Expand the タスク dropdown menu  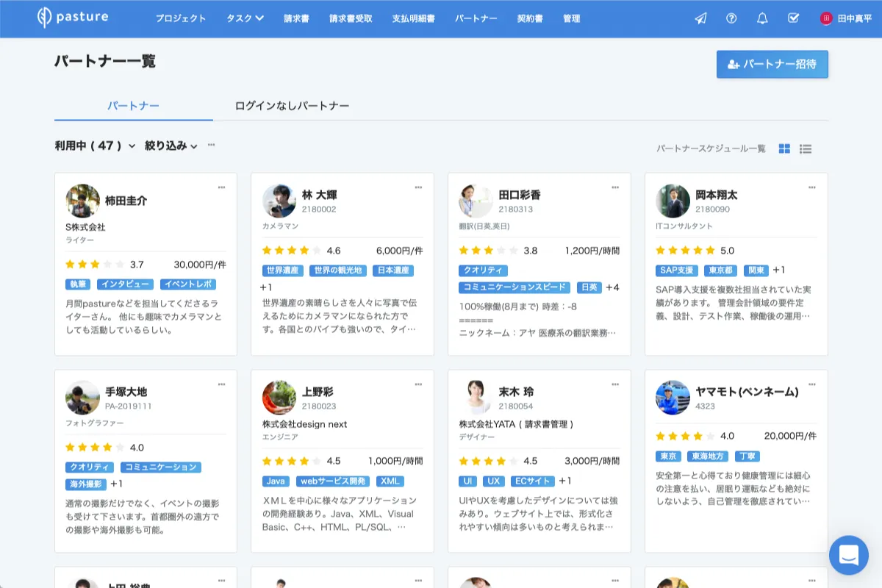coord(245,18)
